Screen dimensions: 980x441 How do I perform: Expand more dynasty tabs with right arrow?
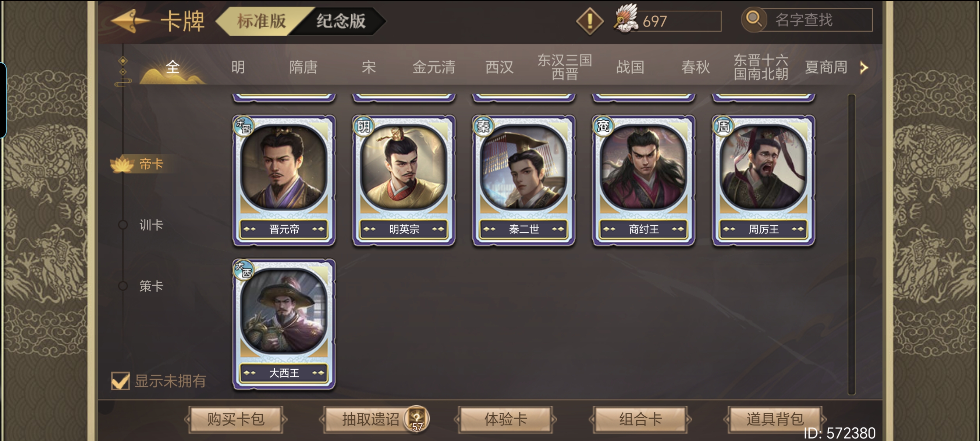tap(864, 68)
